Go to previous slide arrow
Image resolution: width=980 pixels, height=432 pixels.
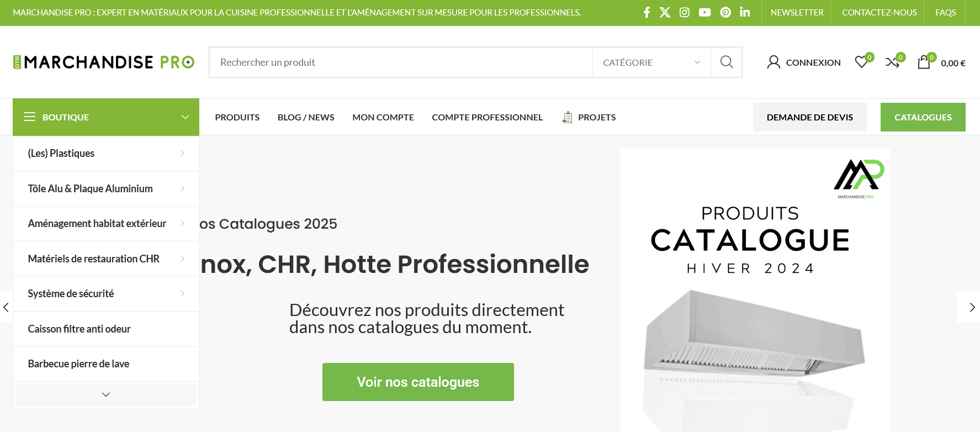6,307
